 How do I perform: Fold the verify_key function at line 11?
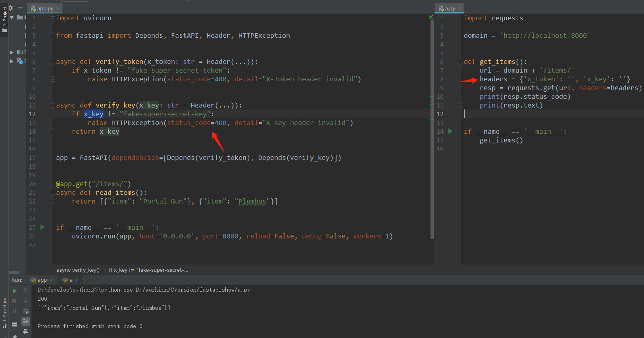(x=53, y=106)
